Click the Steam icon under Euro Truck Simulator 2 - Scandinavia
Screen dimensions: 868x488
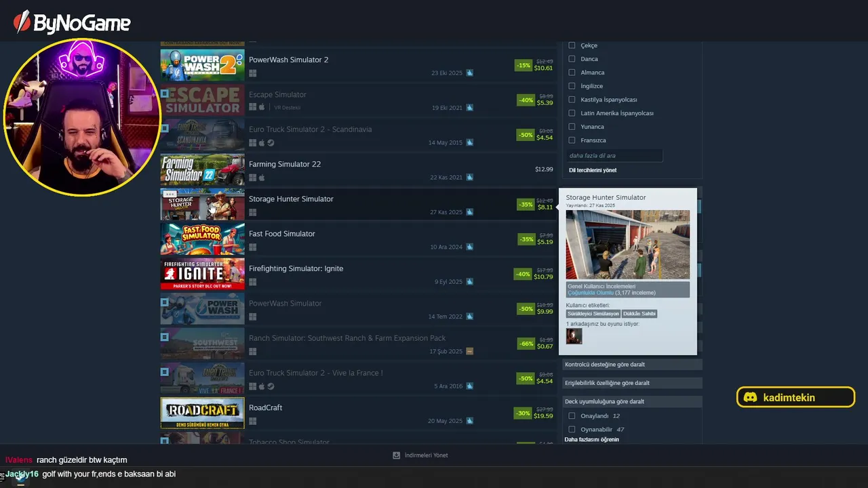[x=271, y=143]
